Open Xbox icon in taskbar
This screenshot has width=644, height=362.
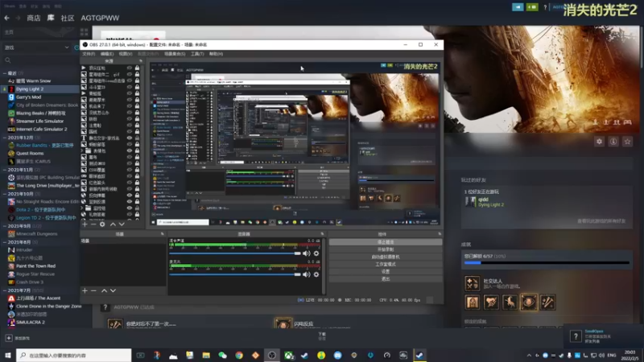point(289,355)
